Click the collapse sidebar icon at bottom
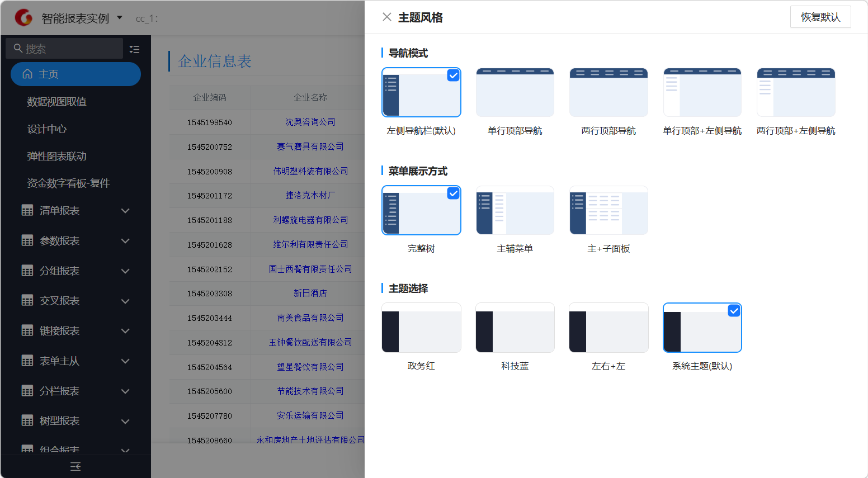The height and width of the screenshot is (478, 868). pos(76,466)
